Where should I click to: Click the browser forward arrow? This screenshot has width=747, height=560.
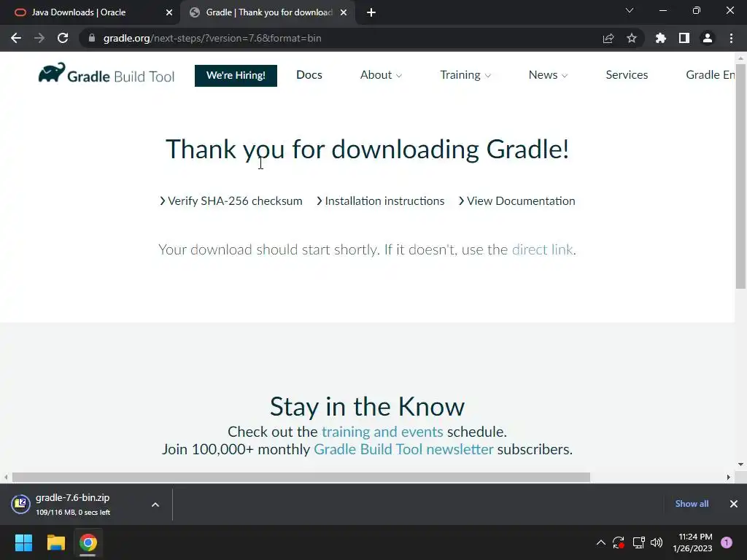point(39,38)
